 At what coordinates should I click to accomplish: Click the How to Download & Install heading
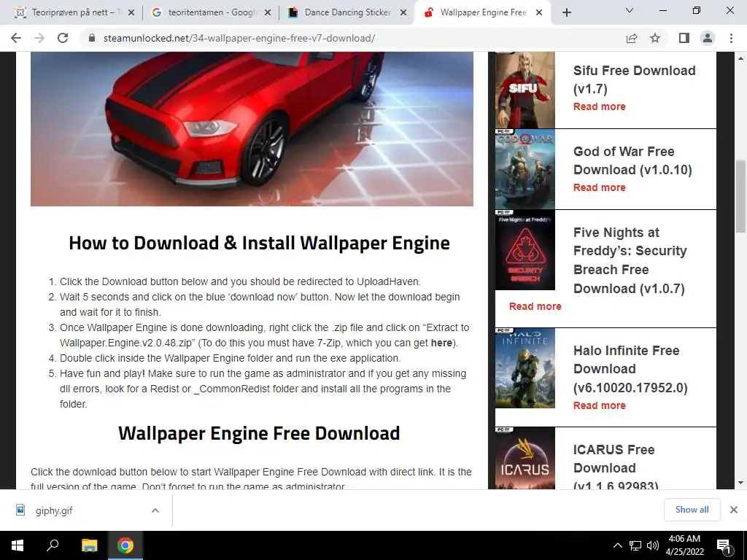[x=259, y=243]
